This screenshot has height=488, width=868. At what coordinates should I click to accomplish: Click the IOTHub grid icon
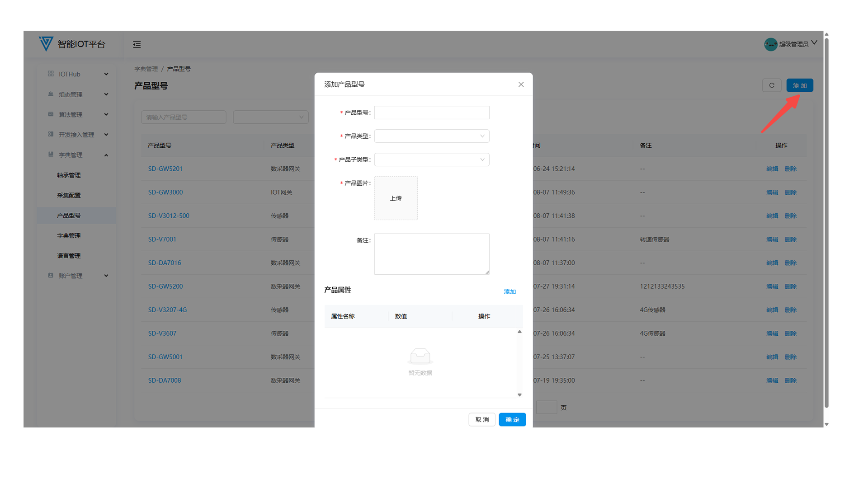[x=51, y=74]
